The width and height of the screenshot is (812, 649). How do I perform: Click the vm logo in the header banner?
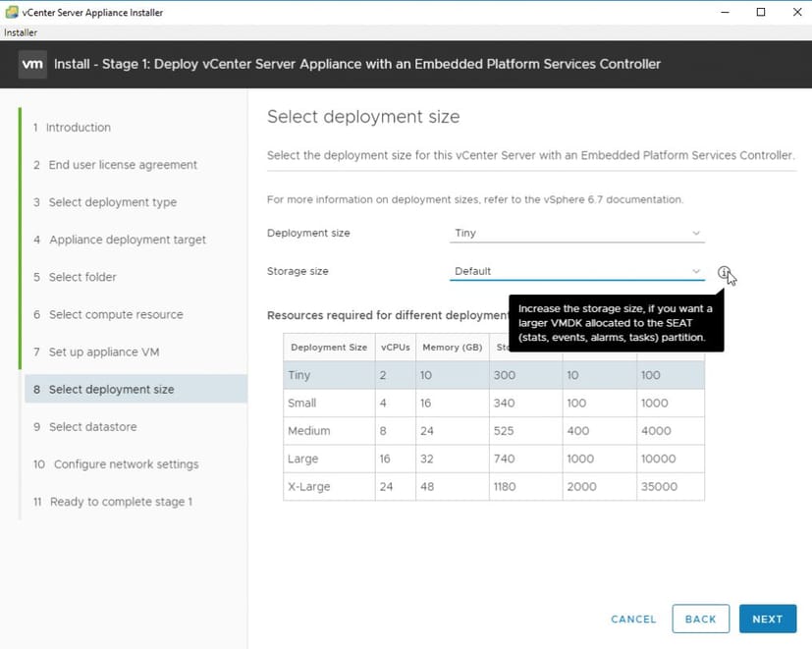(x=32, y=64)
